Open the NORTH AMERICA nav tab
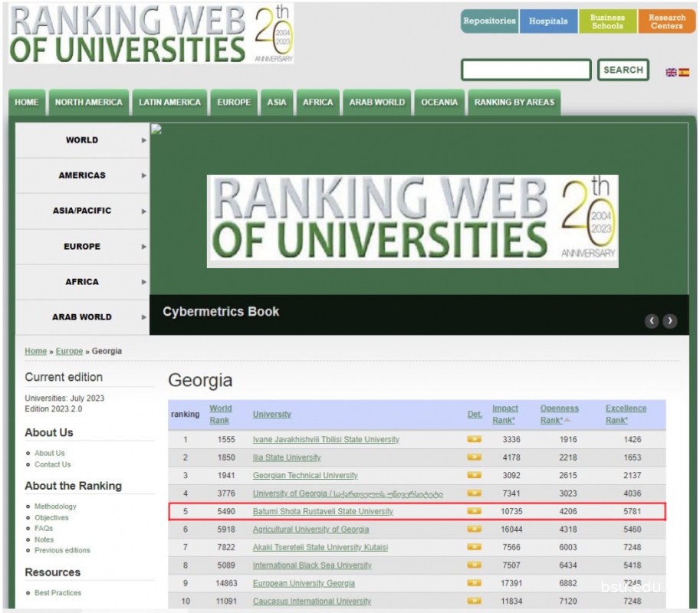The width and height of the screenshot is (700, 613). 89,103
